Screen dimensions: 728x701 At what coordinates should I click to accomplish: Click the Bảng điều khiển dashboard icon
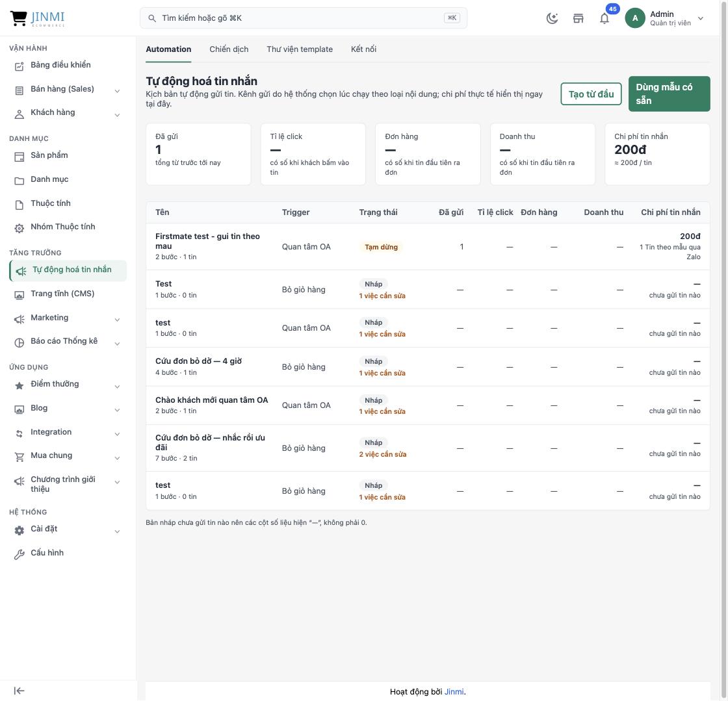19,66
